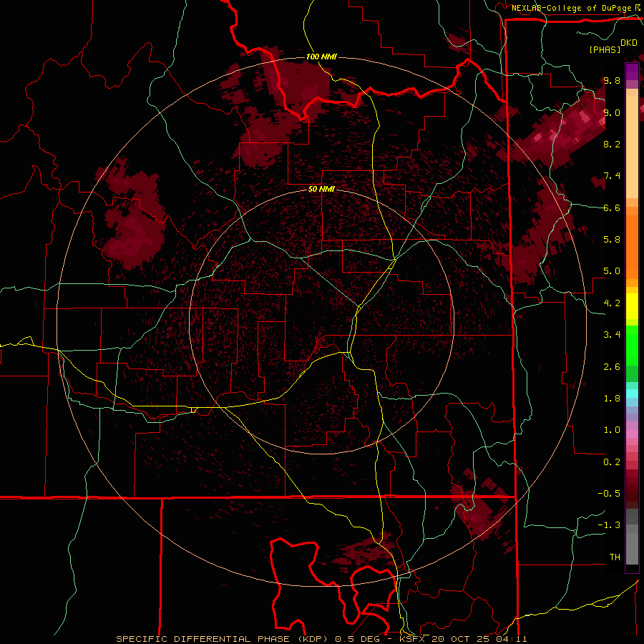Click the NEXLAB-College of DuPage credit text
Viewport: 644px width, 644px height.
pyautogui.click(x=571, y=8)
